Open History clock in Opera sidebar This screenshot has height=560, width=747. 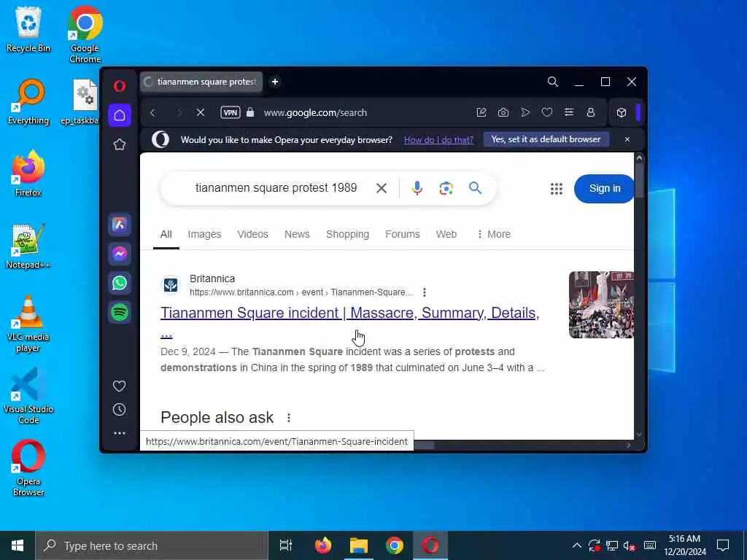[x=119, y=410]
